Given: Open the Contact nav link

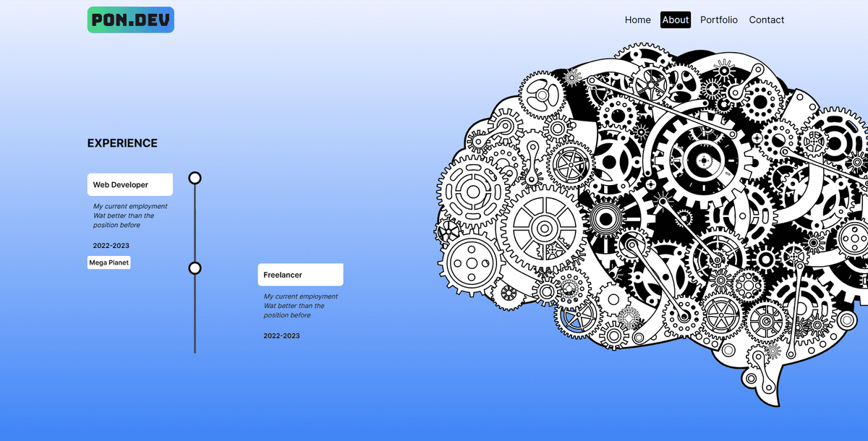Looking at the screenshot, I should pos(767,20).
